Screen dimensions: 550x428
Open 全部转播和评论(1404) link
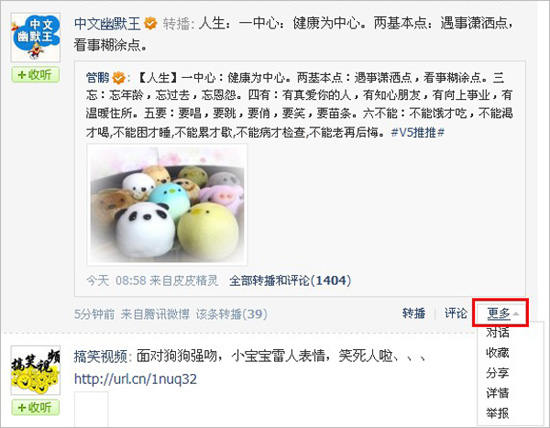[290, 280]
